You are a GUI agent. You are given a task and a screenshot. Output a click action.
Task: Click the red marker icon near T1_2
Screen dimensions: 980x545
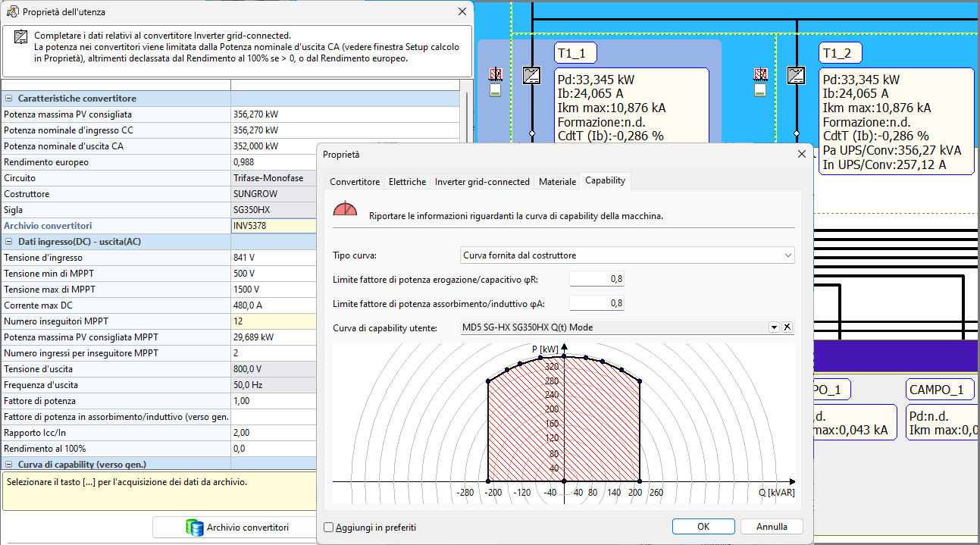pyautogui.click(x=760, y=74)
